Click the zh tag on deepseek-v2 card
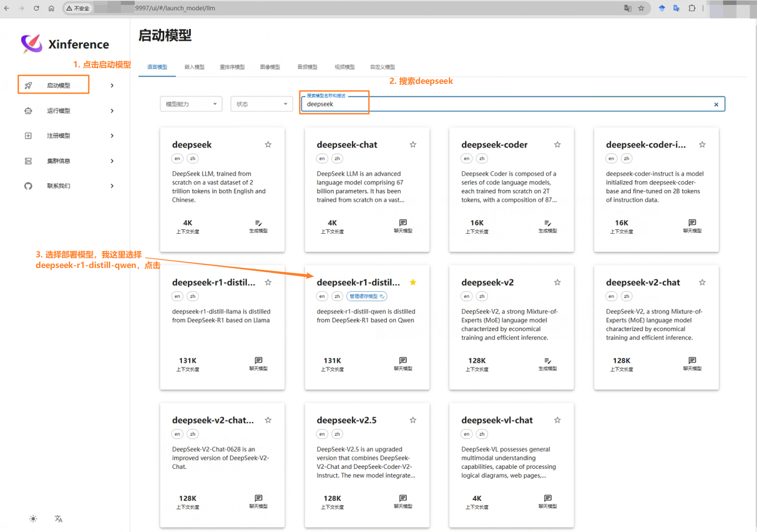Image resolution: width=757 pixels, height=532 pixels. pos(482,296)
